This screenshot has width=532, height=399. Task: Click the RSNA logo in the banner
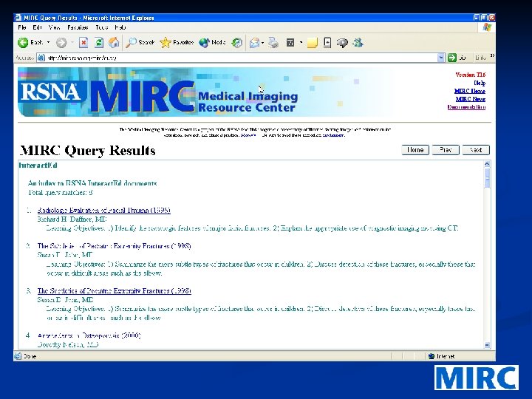[x=51, y=92]
